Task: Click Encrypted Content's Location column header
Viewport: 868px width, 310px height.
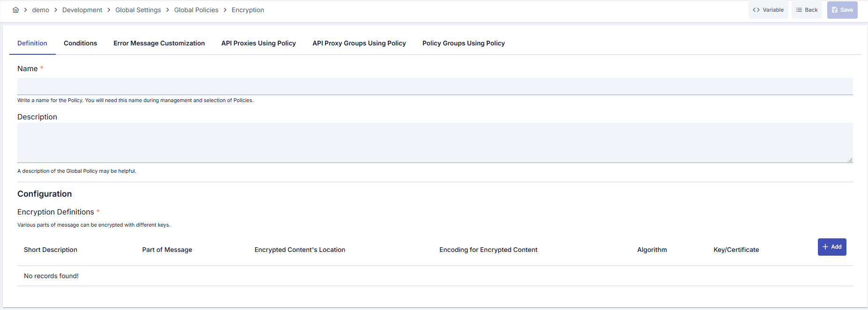Action: click(x=300, y=250)
